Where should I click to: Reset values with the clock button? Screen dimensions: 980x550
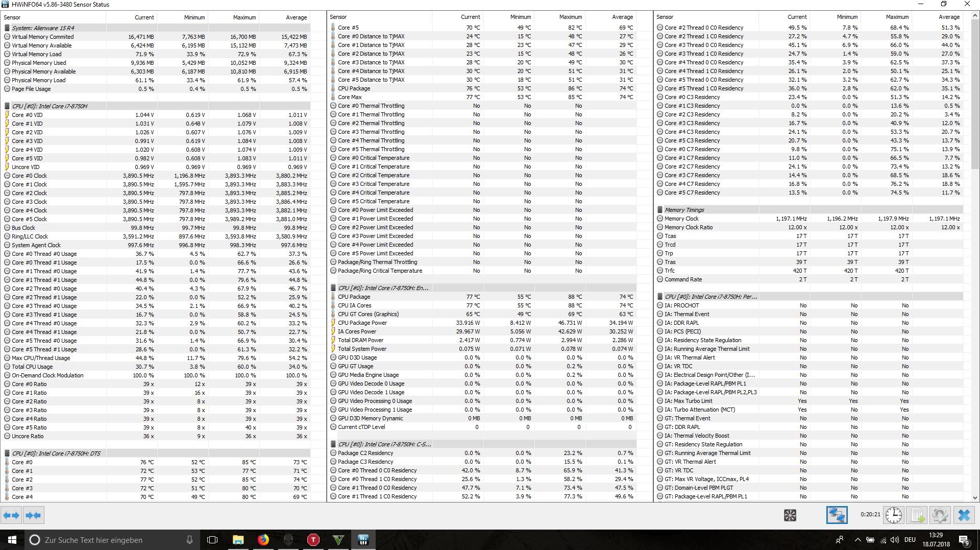click(x=894, y=515)
